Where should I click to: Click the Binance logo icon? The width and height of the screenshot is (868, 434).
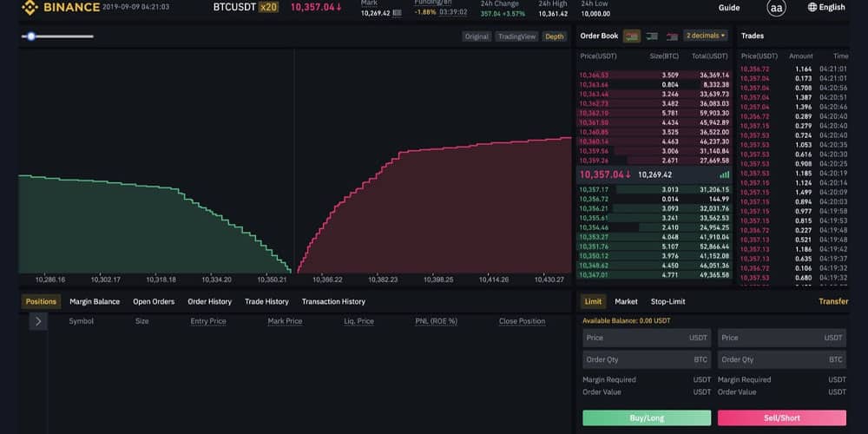click(x=30, y=7)
